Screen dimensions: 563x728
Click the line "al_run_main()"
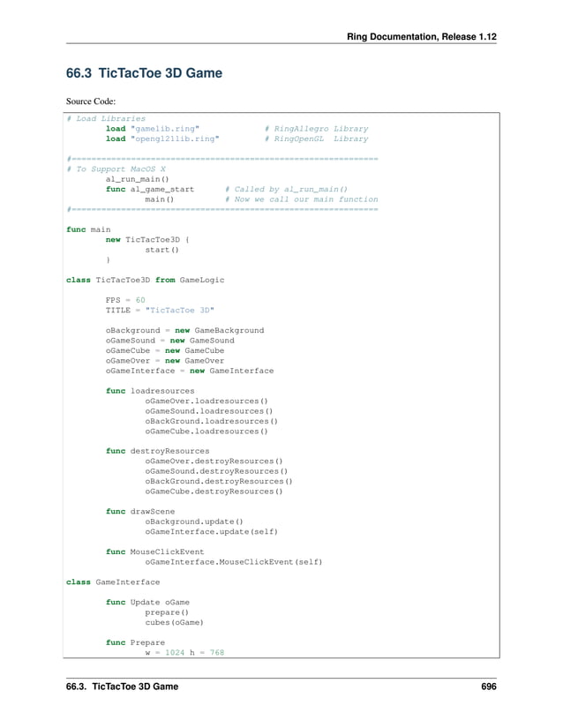[138, 179]
